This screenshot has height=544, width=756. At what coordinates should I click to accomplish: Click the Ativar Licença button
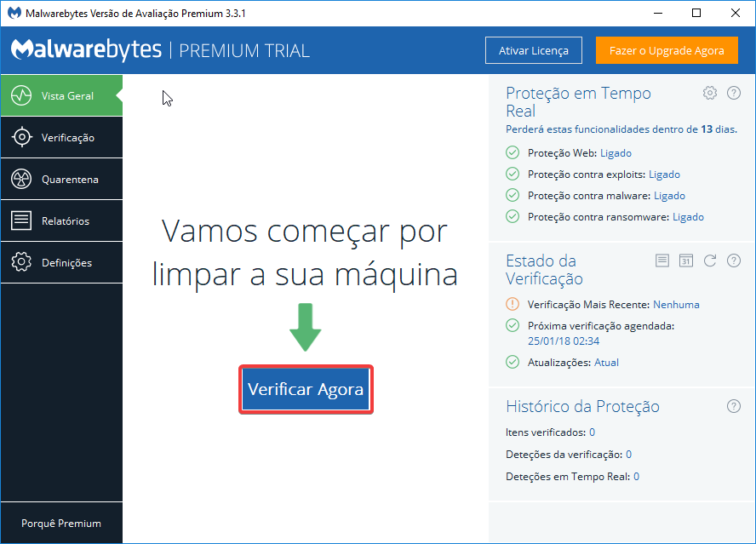coord(533,50)
